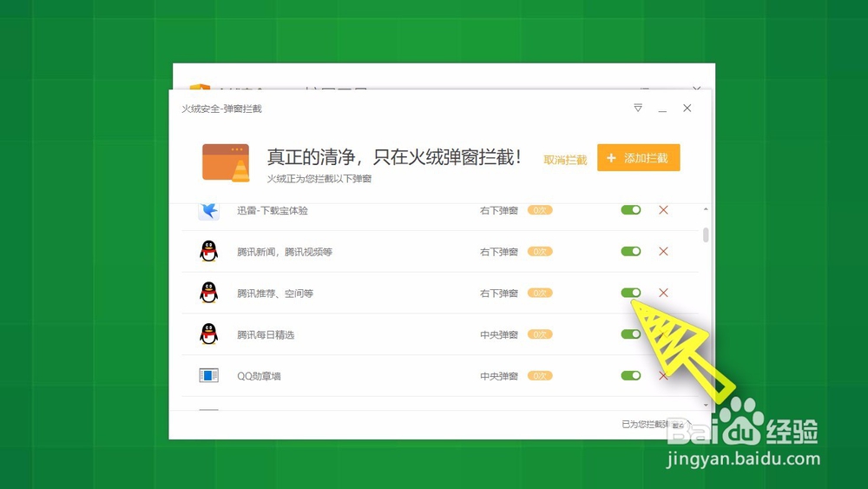Click the scrollbar down arrow
The height and width of the screenshot is (489, 868).
pos(706,405)
